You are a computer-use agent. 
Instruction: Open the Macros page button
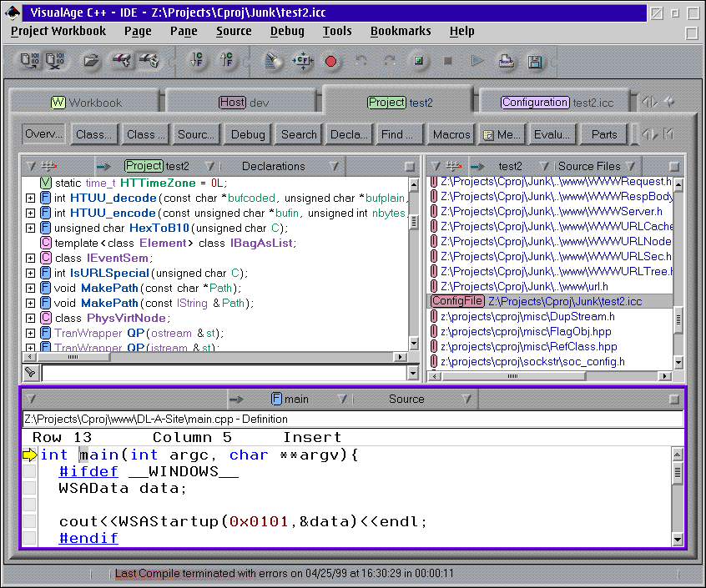451,134
